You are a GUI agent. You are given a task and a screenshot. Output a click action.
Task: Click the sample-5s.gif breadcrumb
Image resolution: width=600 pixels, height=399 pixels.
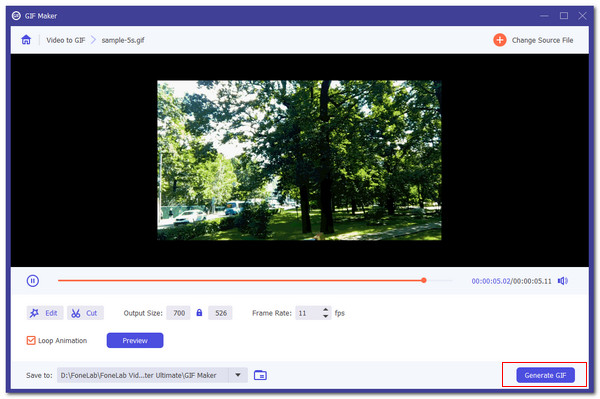pyautogui.click(x=123, y=40)
